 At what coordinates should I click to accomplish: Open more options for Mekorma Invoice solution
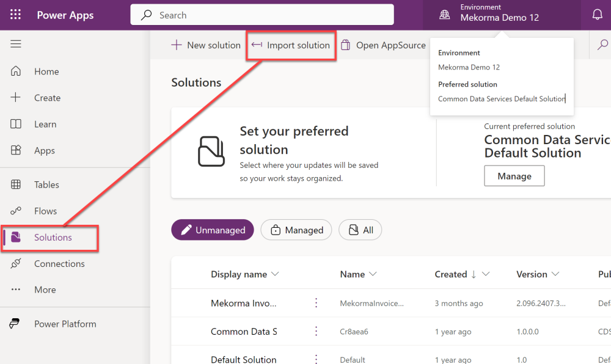tap(316, 303)
